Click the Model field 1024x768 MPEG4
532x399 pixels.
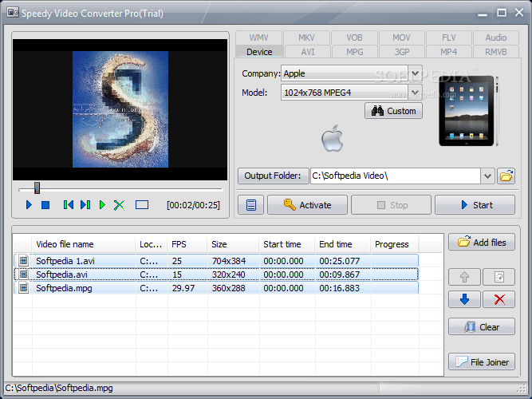coord(345,93)
